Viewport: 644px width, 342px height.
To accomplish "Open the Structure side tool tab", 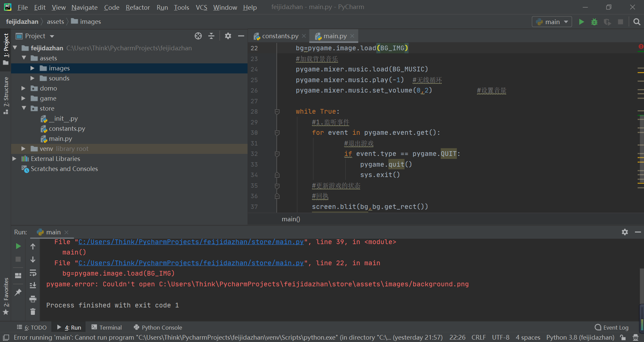I will coord(6,95).
